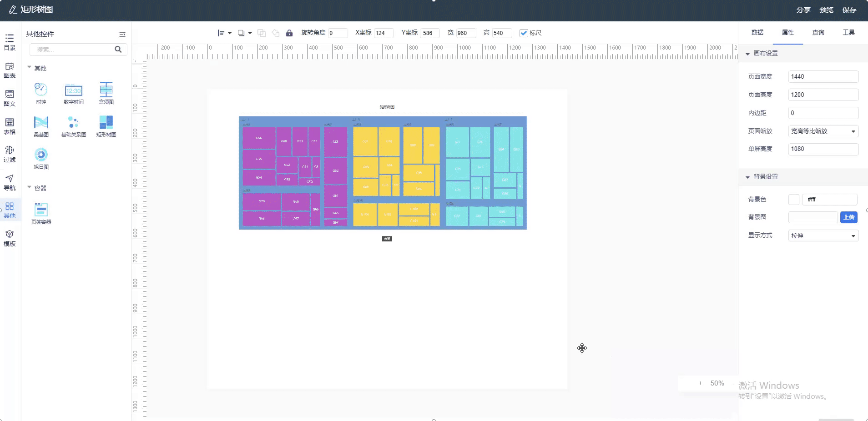Click the 内边距 input field
Image resolution: width=868 pixels, height=421 pixels.
[823, 113]
